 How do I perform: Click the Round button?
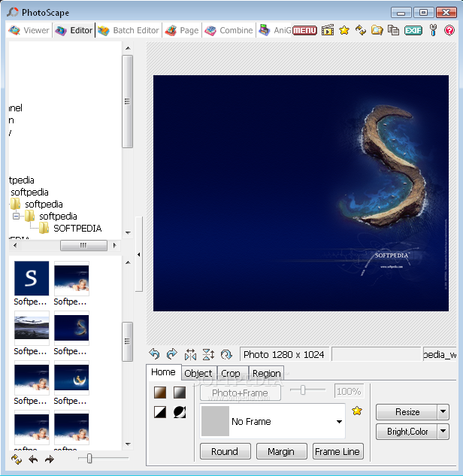click(x=225, y=451)
